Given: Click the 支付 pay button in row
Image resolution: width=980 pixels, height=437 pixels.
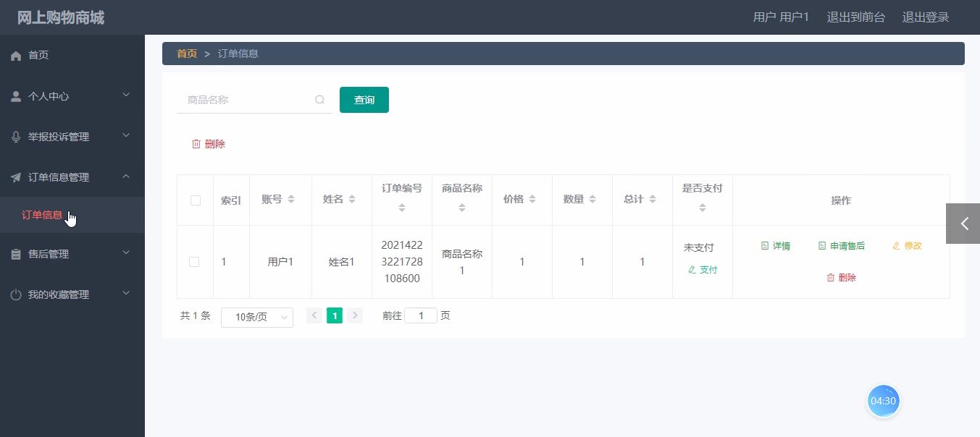Looking at the screenshot, I should coord(703,270).
